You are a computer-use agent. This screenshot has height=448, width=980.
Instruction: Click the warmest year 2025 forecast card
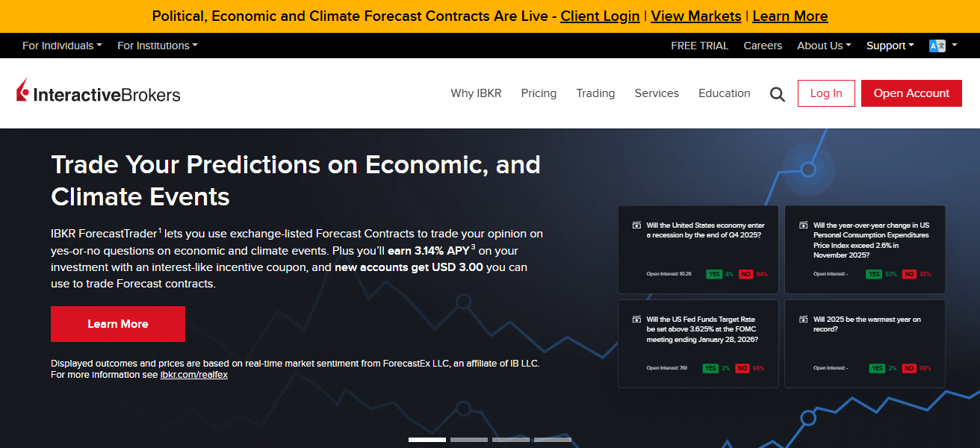pos(864,343)
